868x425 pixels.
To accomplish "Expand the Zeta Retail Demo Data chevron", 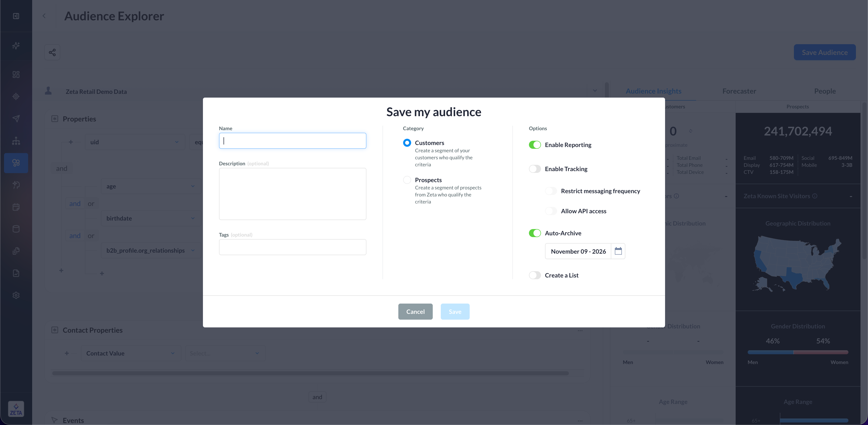I will click(x=595, y=91).
